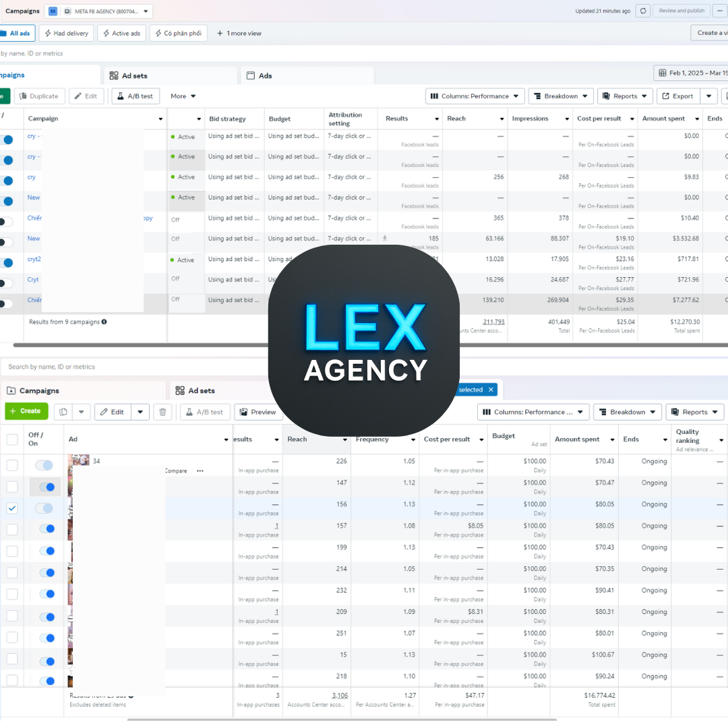728x728 pixels.
Task: Click the upper Edit pencil button
Action: 86,96
